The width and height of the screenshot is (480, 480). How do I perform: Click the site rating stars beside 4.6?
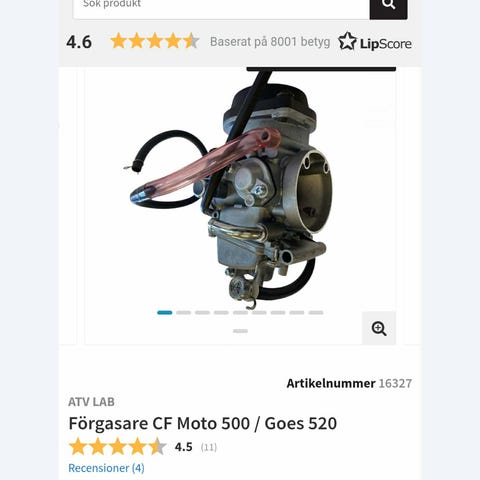tap(155, 41)
